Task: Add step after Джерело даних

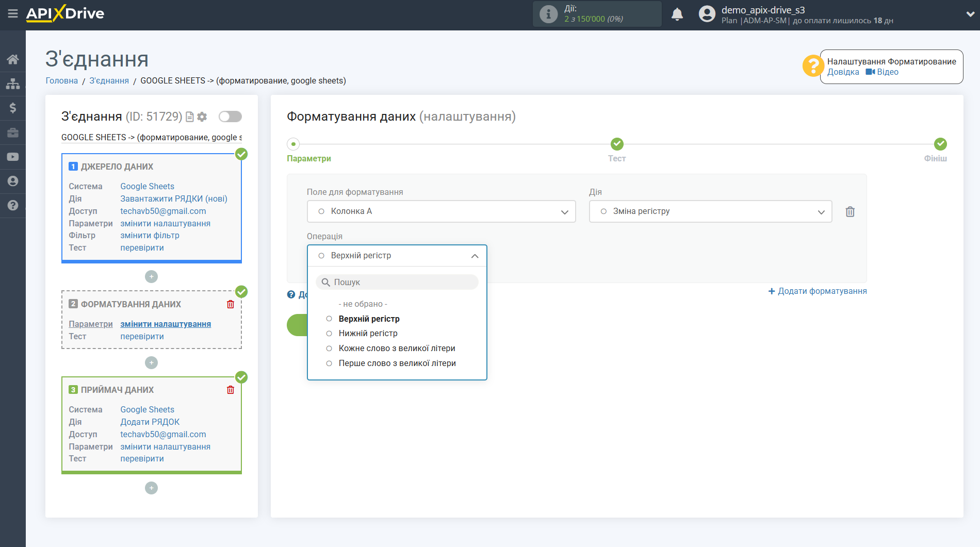Action: (151, 277)
